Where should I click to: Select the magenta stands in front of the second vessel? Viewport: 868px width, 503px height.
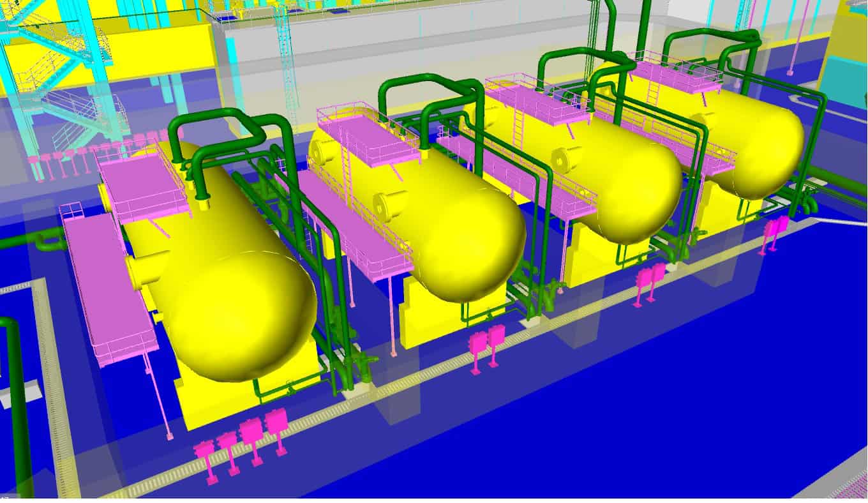[486, 343]
